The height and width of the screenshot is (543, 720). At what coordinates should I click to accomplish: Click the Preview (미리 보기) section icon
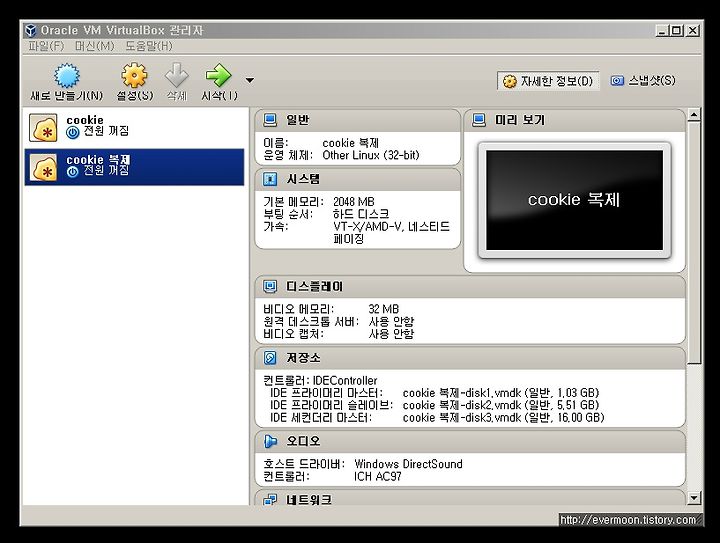tap(479, 120)
